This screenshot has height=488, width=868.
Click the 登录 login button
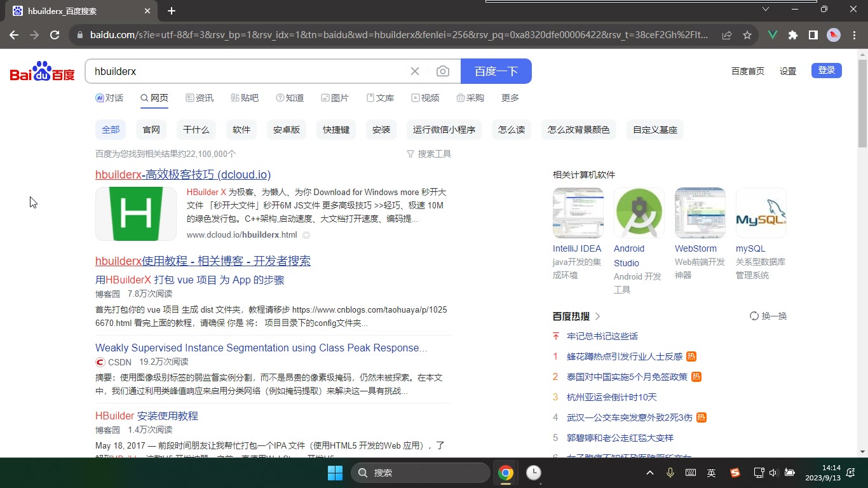pos(827,71)
